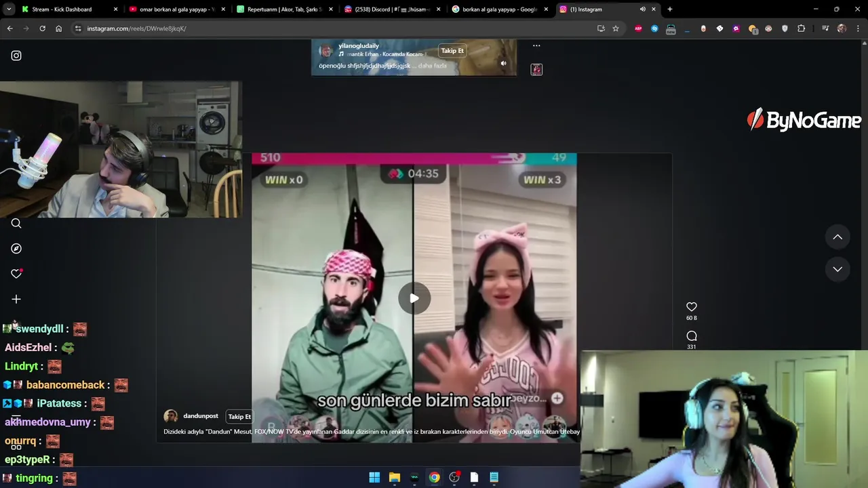The width and height of the screenshot is (868, 488).
Task: Open the dandunpost profile name
Action: click(201, 416)
